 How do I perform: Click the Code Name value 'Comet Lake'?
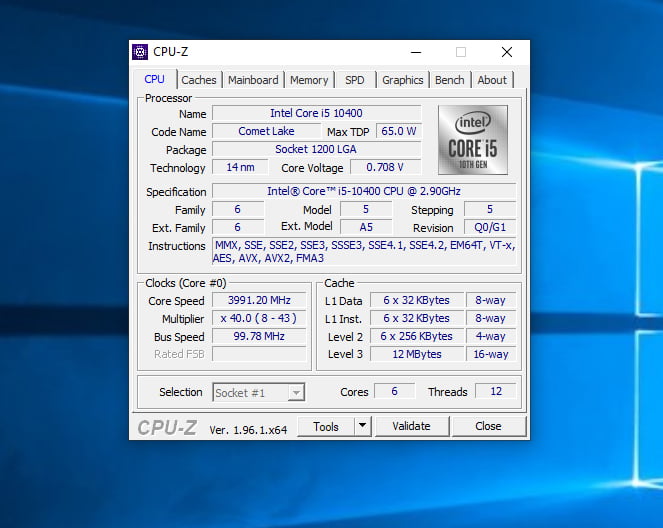click(266, 131)
